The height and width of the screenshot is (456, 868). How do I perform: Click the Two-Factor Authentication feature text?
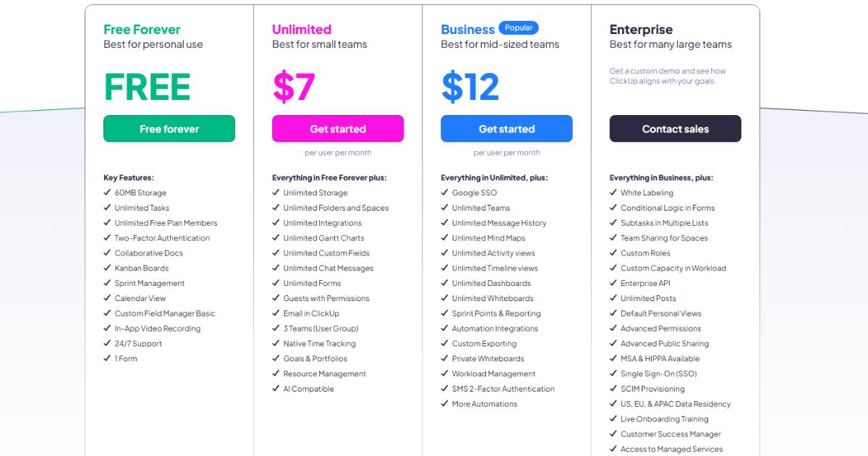click(x=162, y=238)
